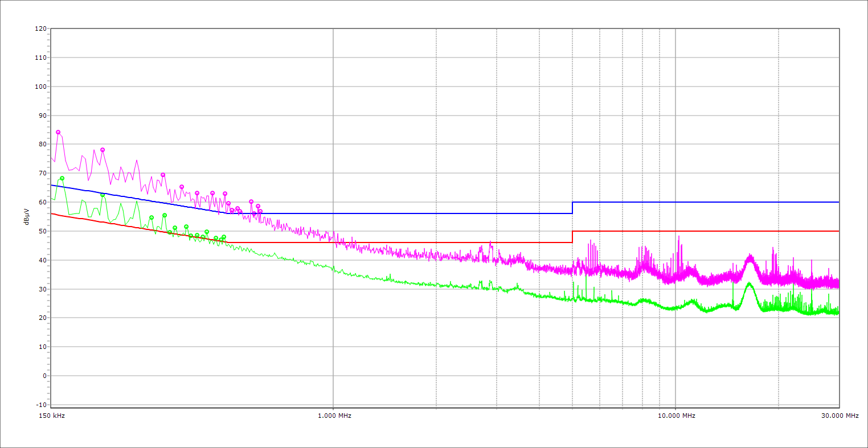
Task: Click the red limit line's vertical step
Action: (x=572, y=237)
